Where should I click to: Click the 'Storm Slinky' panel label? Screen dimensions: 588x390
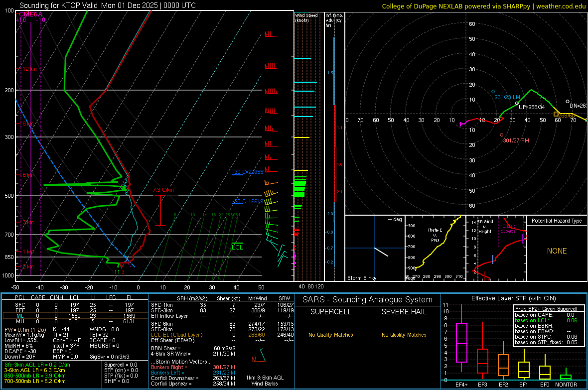click(361, 278)
